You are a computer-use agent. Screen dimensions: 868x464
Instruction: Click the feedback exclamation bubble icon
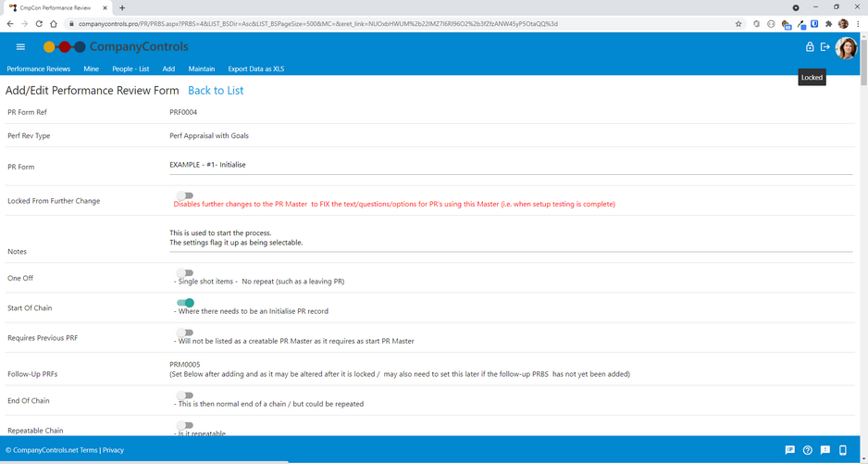tap(825, 449)
